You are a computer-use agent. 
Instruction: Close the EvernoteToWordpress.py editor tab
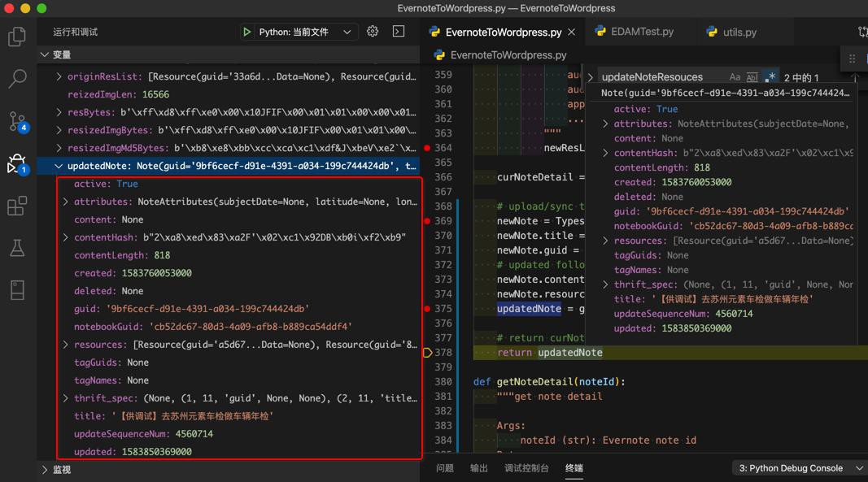click(572, 32)
